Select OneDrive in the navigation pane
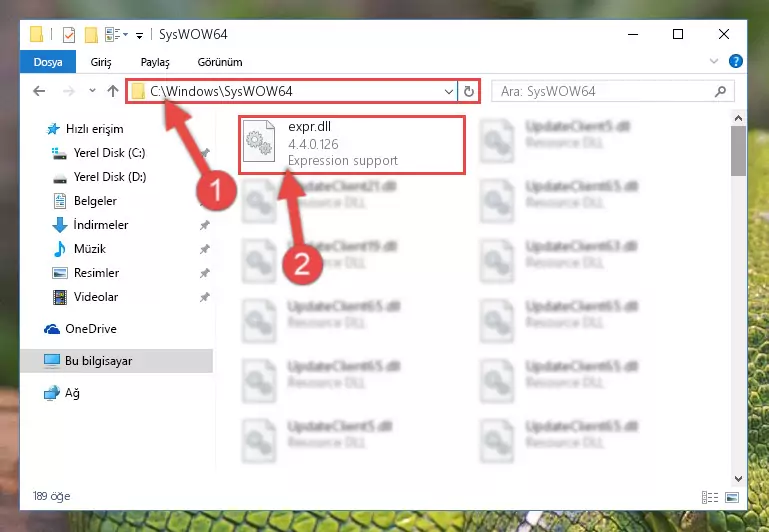 pos(91,329)
